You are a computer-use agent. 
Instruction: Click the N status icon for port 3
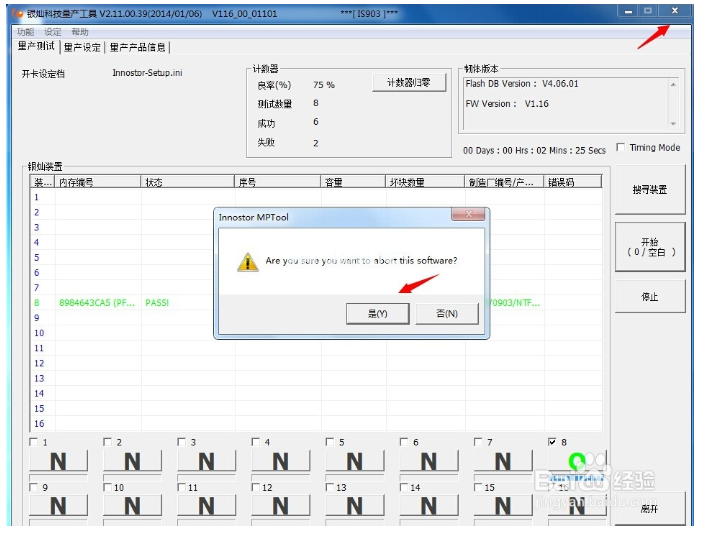(206, 461)
